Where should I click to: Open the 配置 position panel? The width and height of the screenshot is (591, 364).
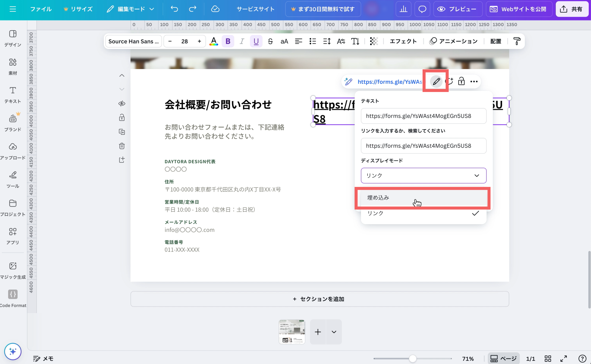pyautogui.click(x=496, y=41)
